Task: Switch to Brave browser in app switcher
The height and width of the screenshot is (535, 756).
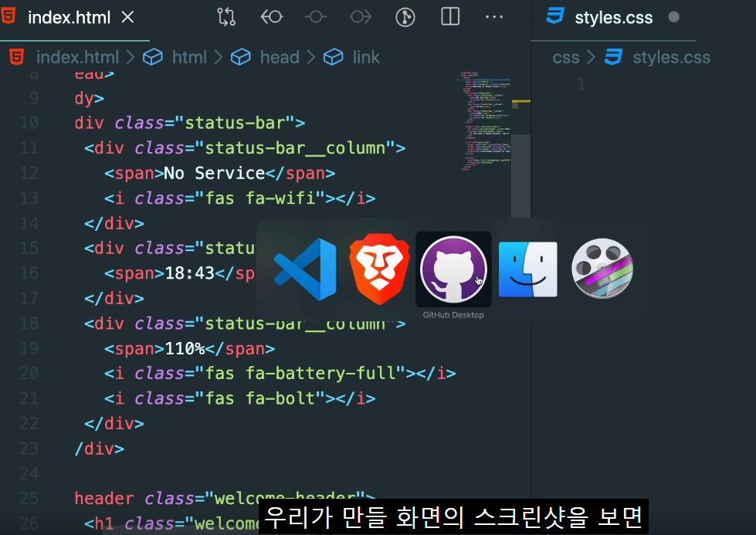Action: [379, 269]
